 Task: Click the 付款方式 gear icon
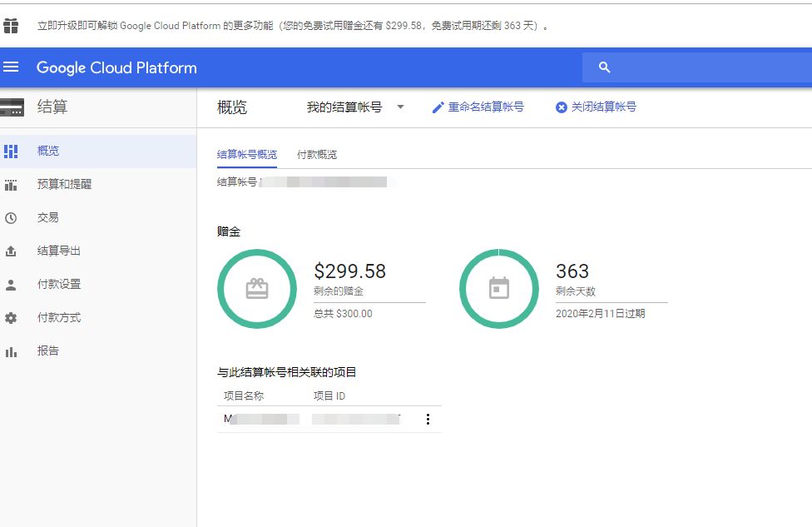11,318
